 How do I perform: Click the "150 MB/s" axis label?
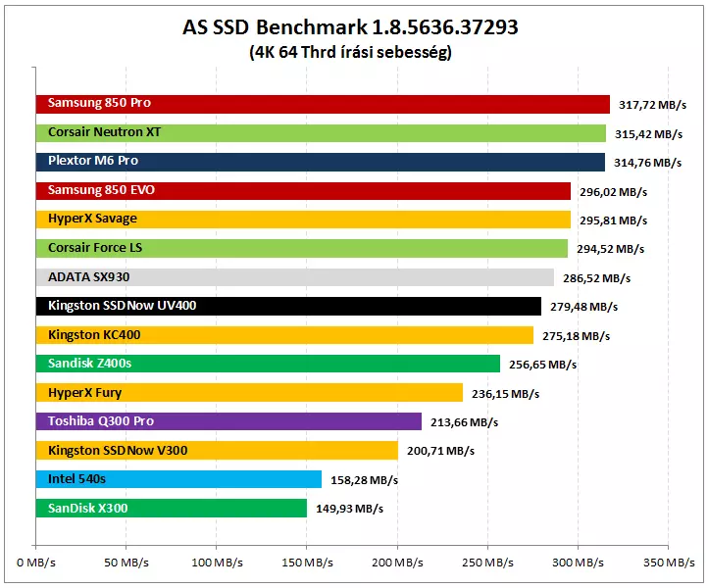click(x=308, y=563)
